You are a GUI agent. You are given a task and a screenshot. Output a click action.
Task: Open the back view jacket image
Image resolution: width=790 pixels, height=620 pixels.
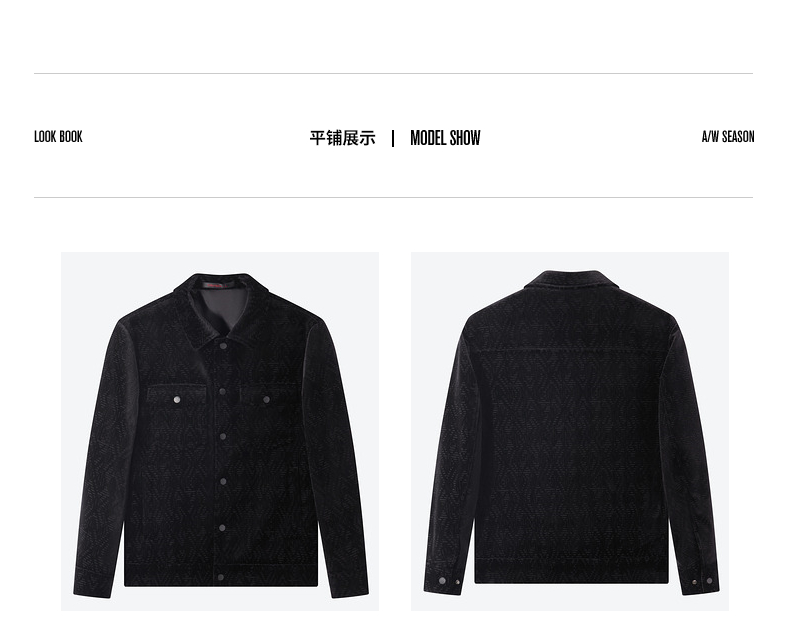pyautogui.click(x=570, y=431)
